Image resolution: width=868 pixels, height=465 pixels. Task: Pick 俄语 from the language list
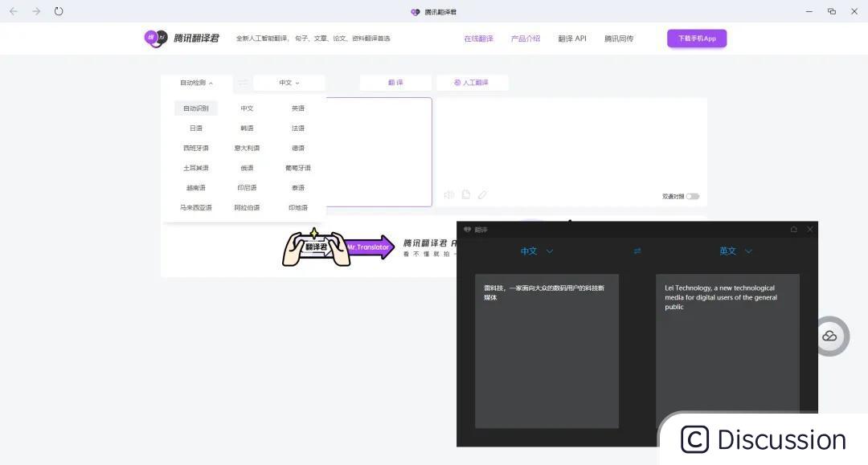[247, 168]
